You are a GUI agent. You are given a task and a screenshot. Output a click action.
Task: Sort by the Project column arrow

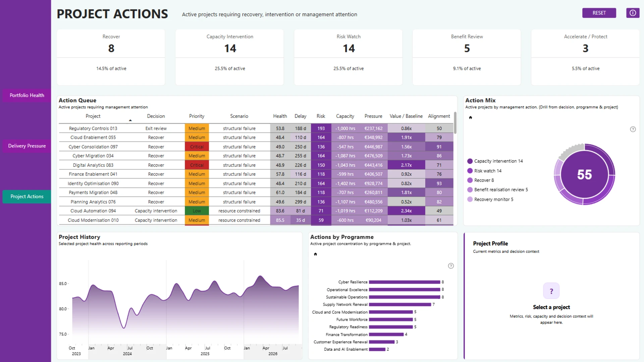click(130, 120)
